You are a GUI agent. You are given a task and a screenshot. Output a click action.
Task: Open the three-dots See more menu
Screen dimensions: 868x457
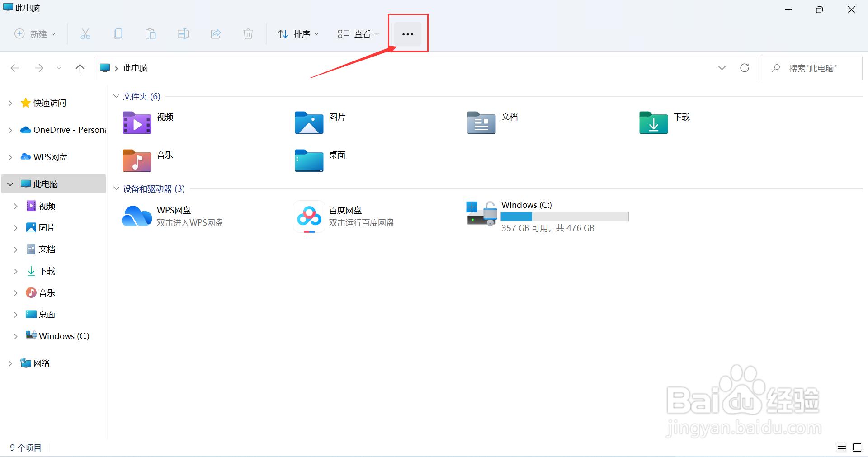[408, 34]
